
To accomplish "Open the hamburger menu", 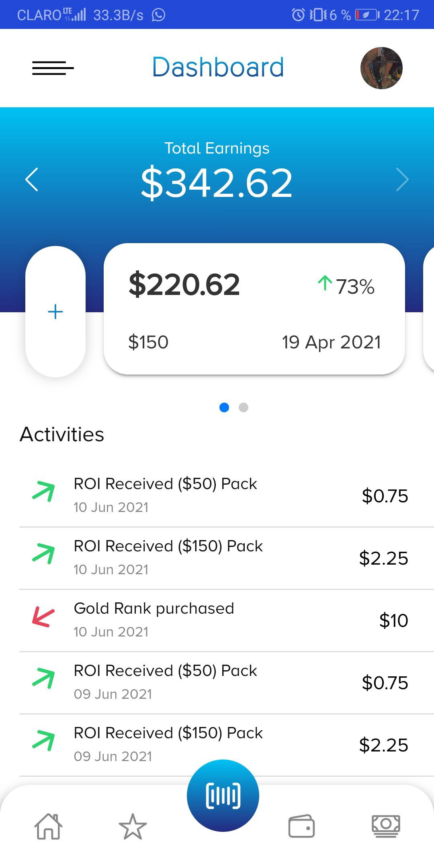I will pos(53,68).
